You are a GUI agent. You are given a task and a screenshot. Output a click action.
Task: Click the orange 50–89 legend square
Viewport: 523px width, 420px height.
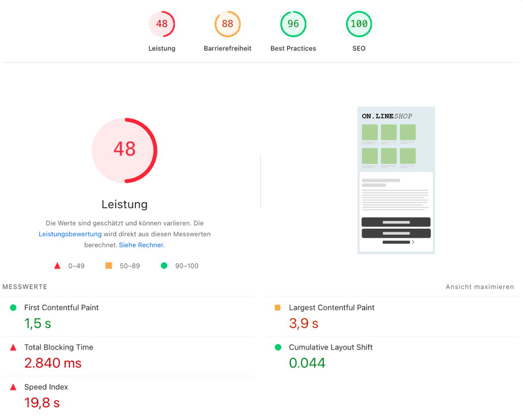pyautogui.click(x=108, y=266)
